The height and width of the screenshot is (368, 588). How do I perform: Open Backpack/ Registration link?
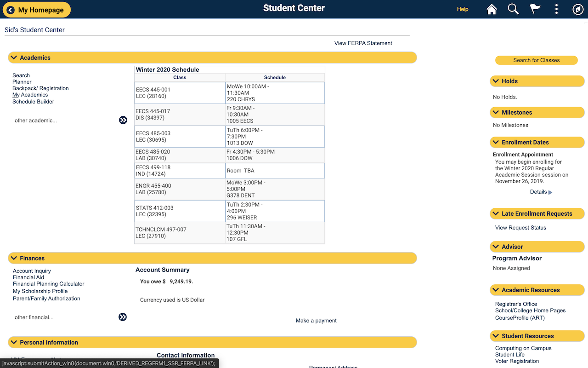pos(40,88)
